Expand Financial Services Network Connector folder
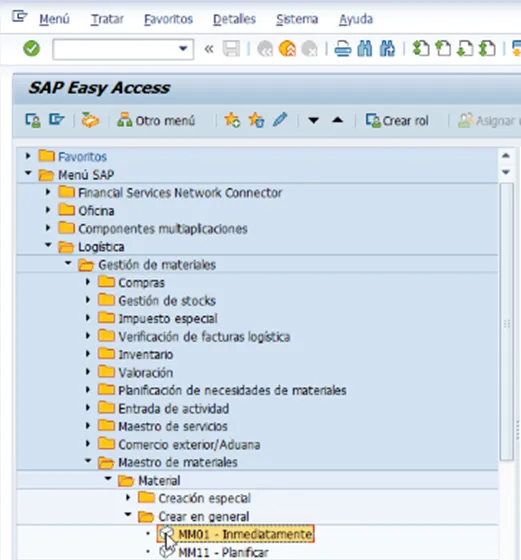This screenshot has height=560, width=521. (48, 192)
